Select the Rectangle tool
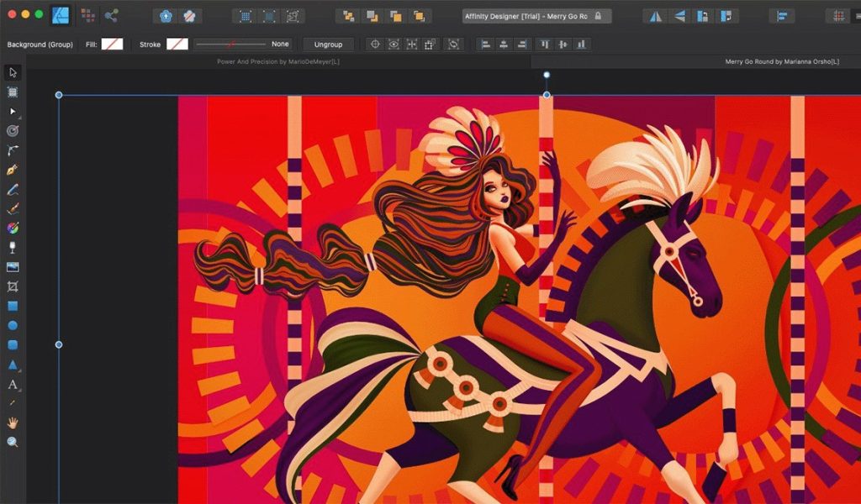Screen dimensions: 861x504 coord(13,306)
